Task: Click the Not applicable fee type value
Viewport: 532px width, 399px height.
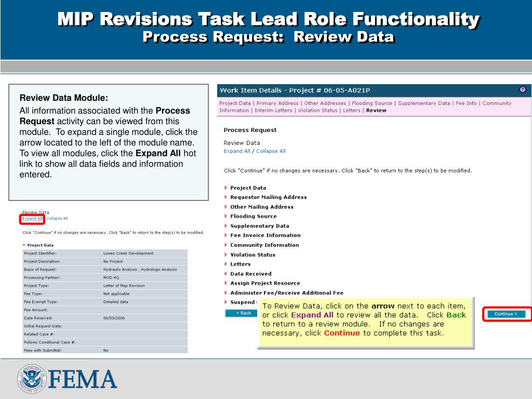Action: click(116, 294)
